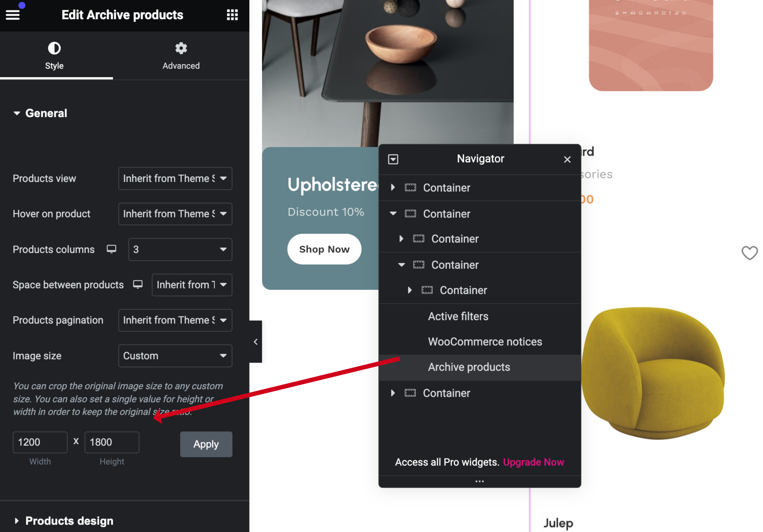The height and width of the screenshot is (532, 763).
Task: Expand the Products design section
Action: pos(63,521)
